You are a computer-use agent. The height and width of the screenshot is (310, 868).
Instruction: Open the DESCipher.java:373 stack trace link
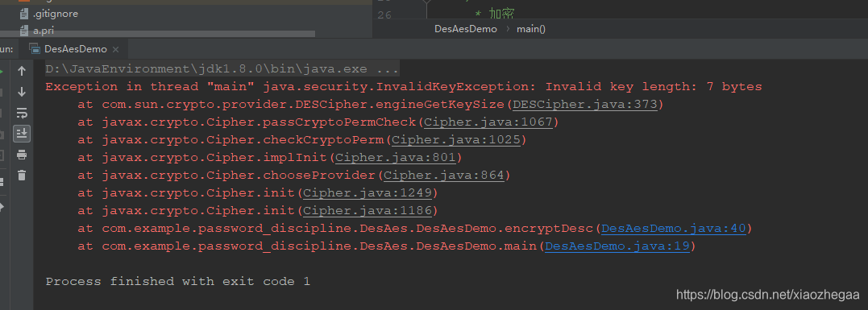[x=584, y=104]
